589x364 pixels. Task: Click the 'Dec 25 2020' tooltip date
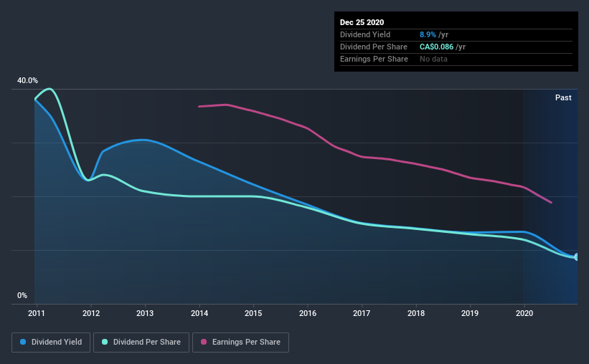pyautogui.click(x=362, y=22)
